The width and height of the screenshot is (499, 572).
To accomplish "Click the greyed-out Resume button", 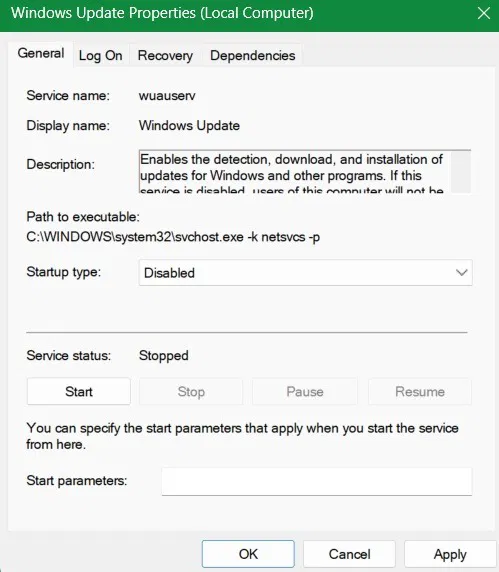I will [420, 391].
